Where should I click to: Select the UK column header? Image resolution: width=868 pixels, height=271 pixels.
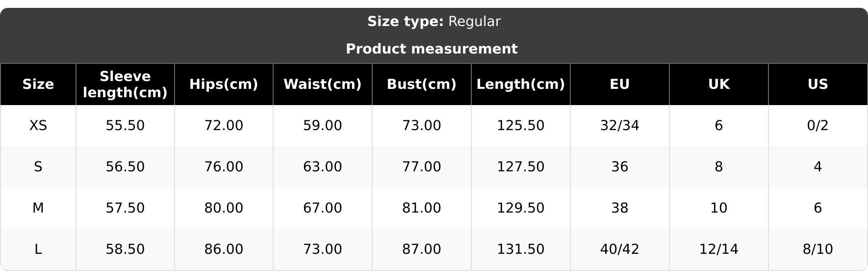coord(719,84)
